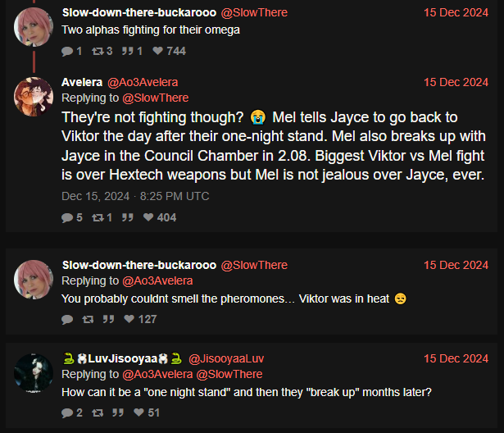Open @JisooyaaLuv profile handle link
Screen dimensions: 504x433
[226, 358]
